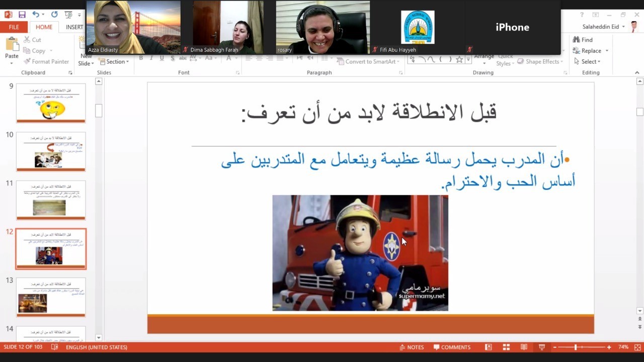The image size is (644, 362).
Task: Open the undo history dropdown arrow
Action: coord(43,15)
